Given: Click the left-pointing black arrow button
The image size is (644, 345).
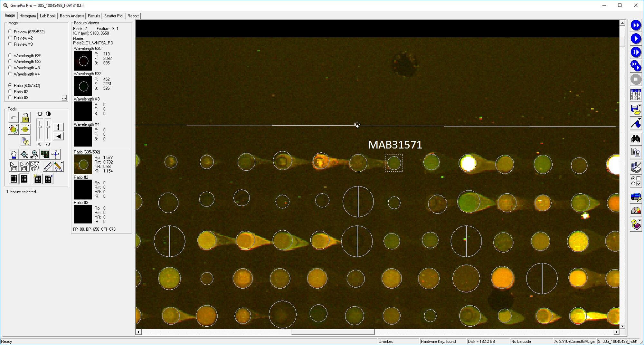Looking at the screenshot, I should 58,137.
